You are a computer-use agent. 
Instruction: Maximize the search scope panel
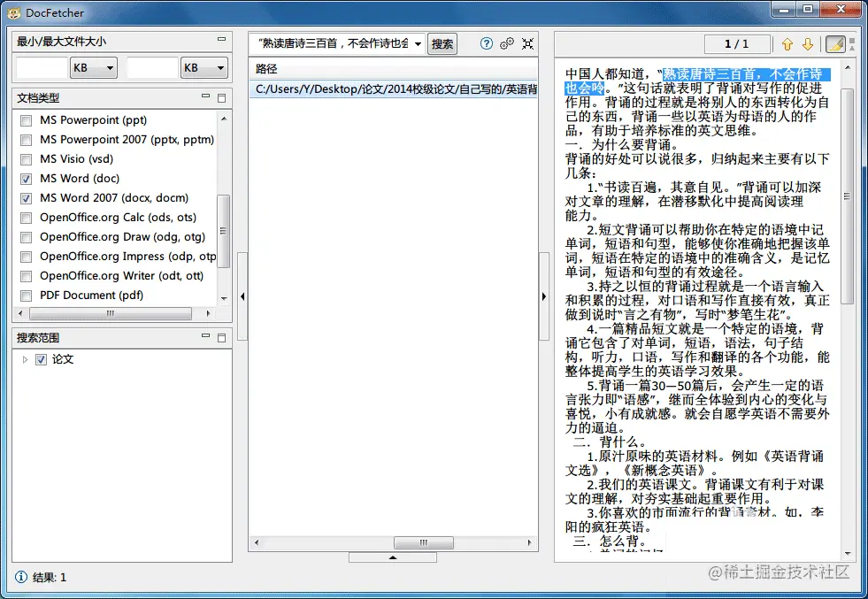[221, 338]
